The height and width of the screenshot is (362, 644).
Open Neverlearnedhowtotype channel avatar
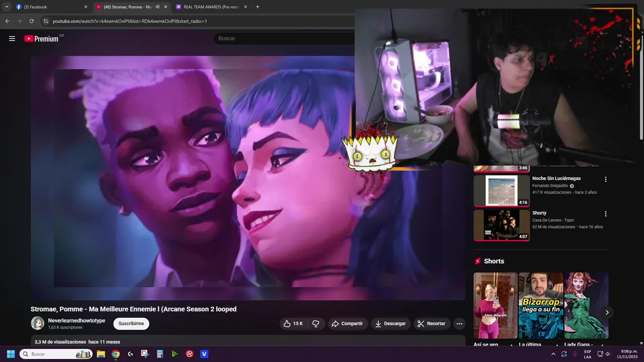coord(38,323)
